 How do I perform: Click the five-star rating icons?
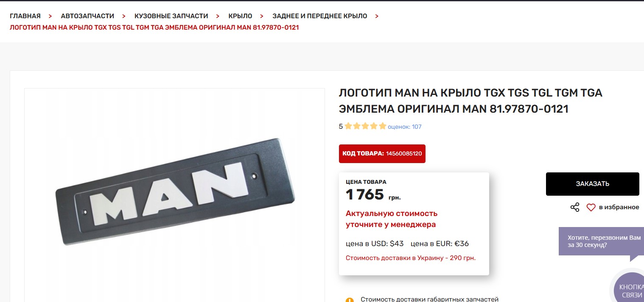tap(365, 126)
